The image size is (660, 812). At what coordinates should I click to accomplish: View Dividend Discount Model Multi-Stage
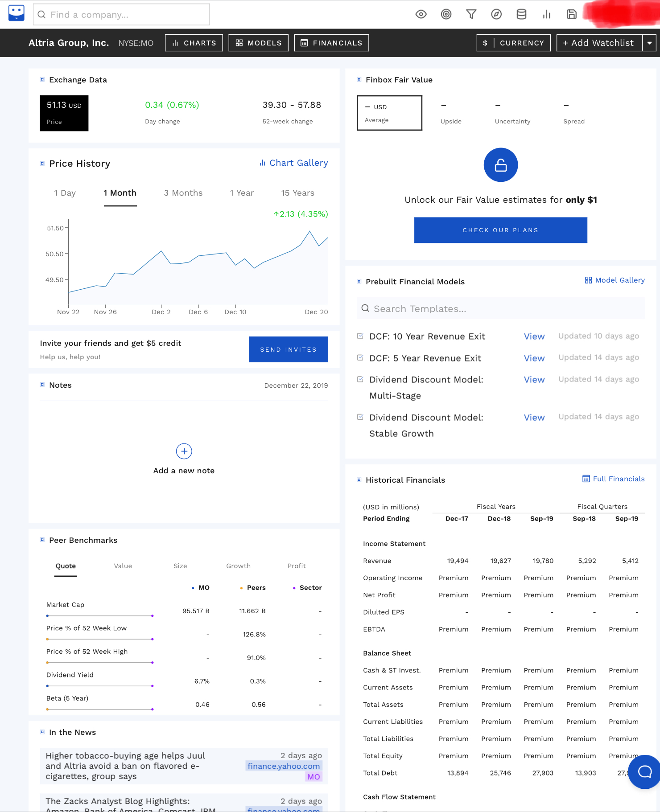[x=534, y=380]
